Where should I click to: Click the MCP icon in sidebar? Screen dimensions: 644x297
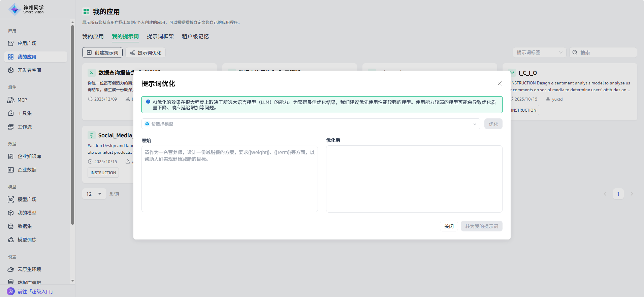[11, 100]
